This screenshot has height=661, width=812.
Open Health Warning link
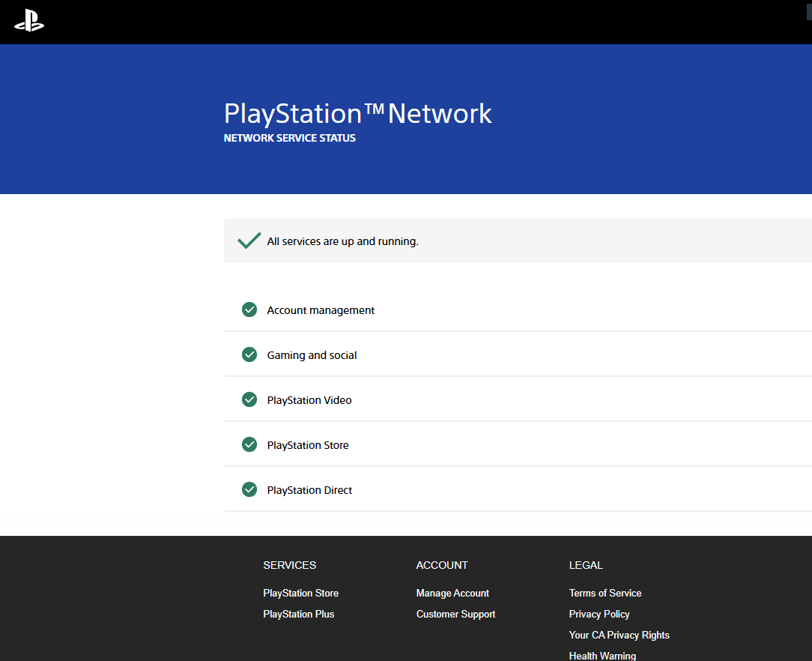pos(602,656)
